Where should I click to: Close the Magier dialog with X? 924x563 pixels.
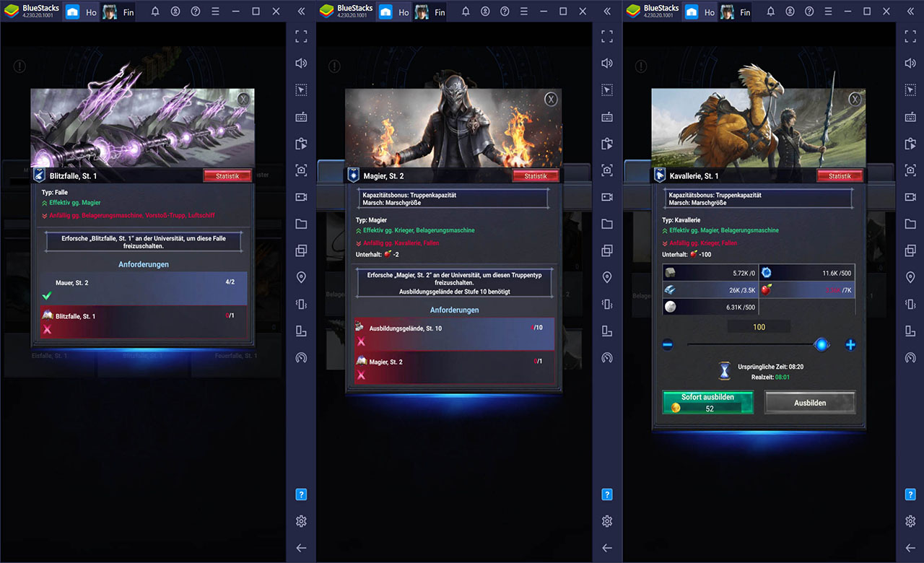pos(552,100)
